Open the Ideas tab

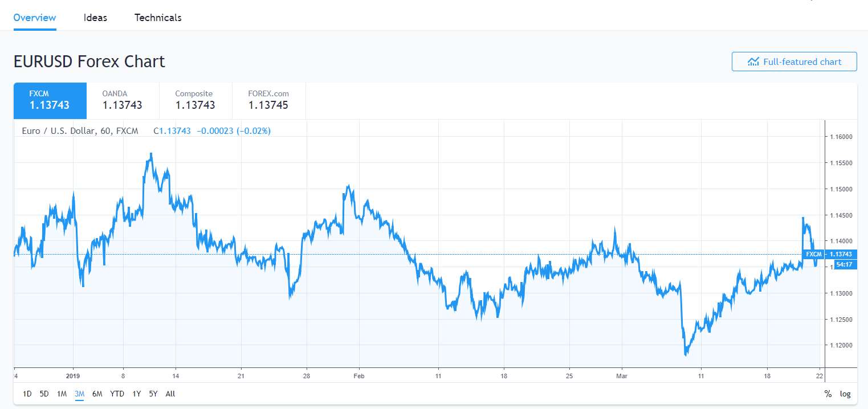(x=95, y=18)
